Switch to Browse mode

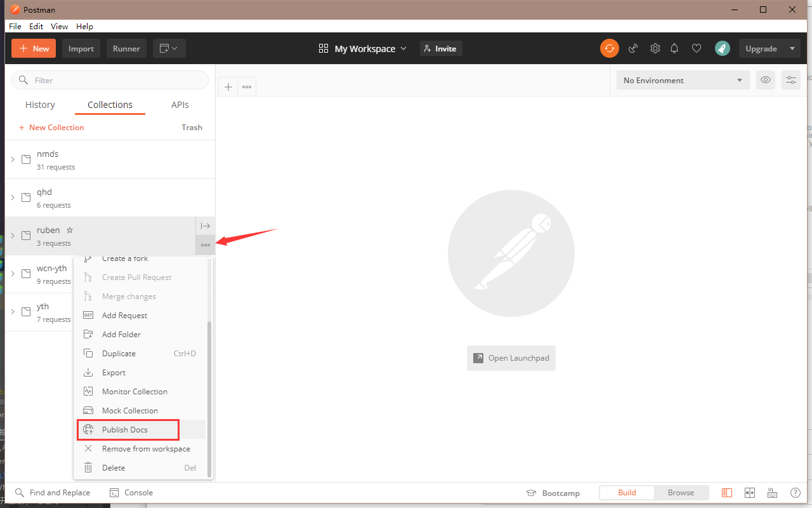click(x=681, y=493)
